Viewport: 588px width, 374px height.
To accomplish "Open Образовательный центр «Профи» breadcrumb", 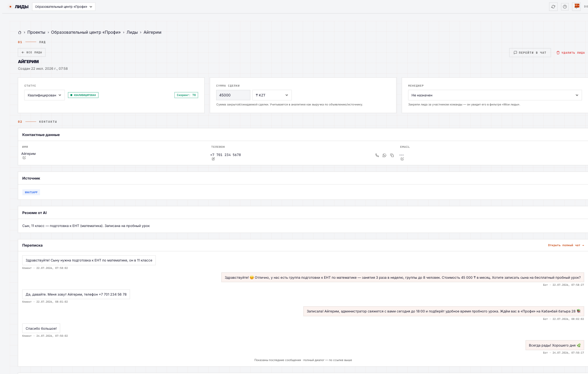I will pos(86,33).
